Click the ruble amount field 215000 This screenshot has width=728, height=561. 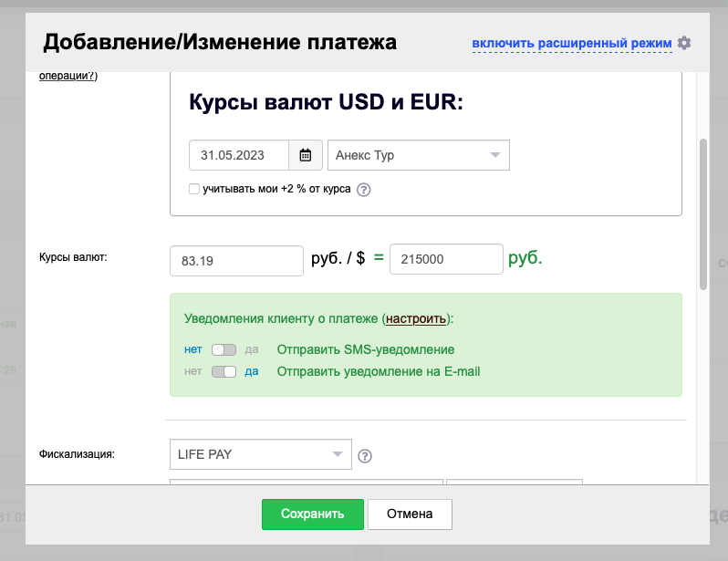(x=446, y=259)
